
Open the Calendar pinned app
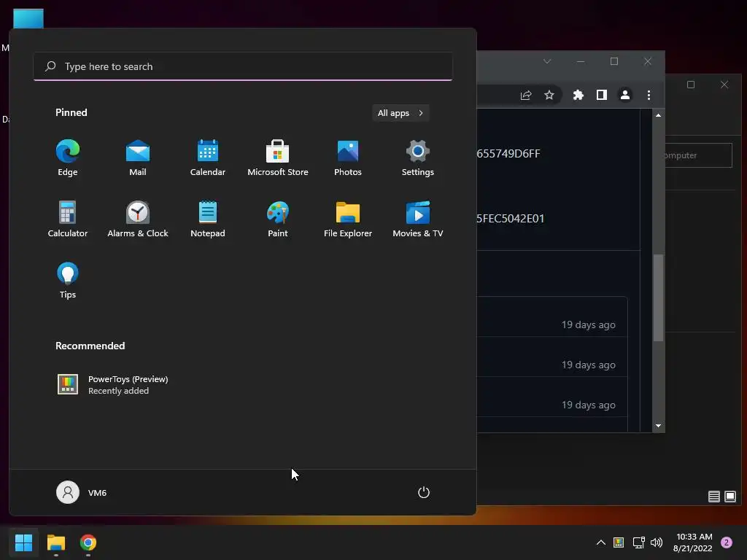(208, 157)
